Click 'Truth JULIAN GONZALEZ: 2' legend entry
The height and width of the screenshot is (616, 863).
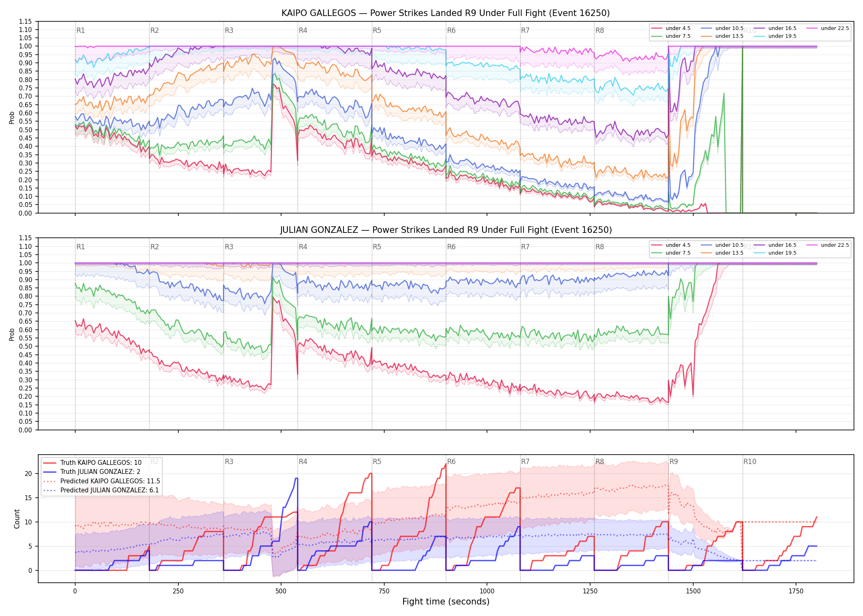coord(92,472)
